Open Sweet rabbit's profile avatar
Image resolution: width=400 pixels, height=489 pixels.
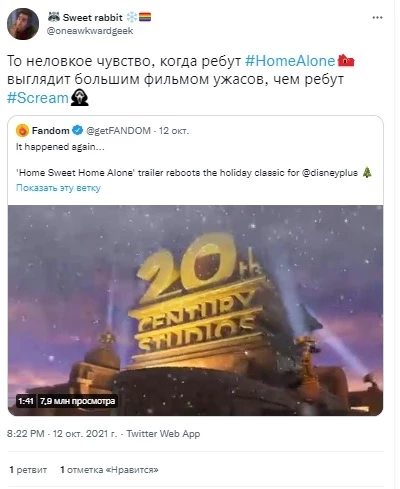(x=23, y=24)
